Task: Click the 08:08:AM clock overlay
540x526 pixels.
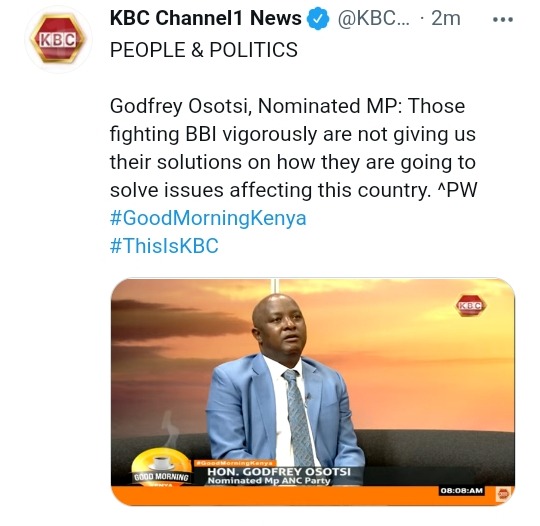Action: pyautogui.click(x=462, y=491)
